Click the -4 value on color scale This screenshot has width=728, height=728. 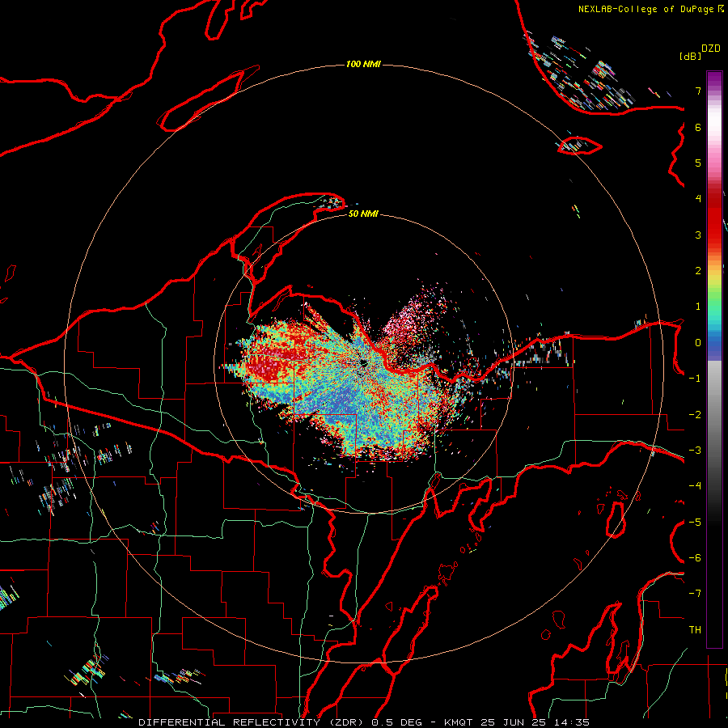[695, 486]
